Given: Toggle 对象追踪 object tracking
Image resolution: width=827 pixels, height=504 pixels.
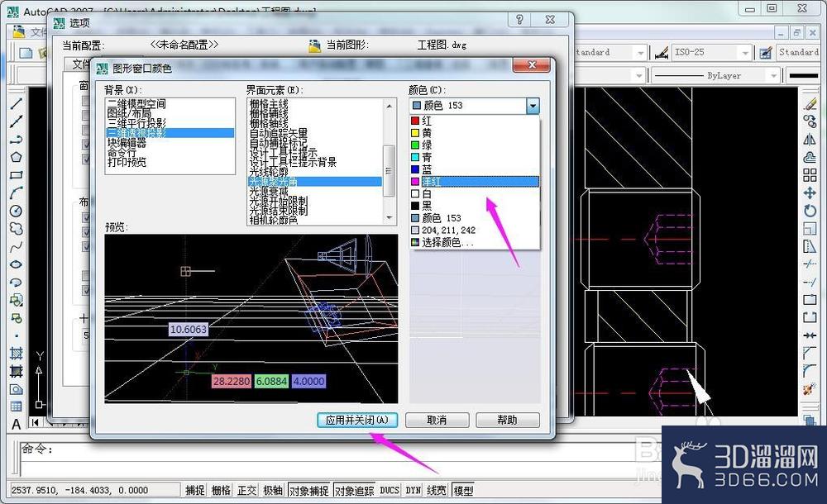Looking at the screenshot, I should [x=354, y=490].
